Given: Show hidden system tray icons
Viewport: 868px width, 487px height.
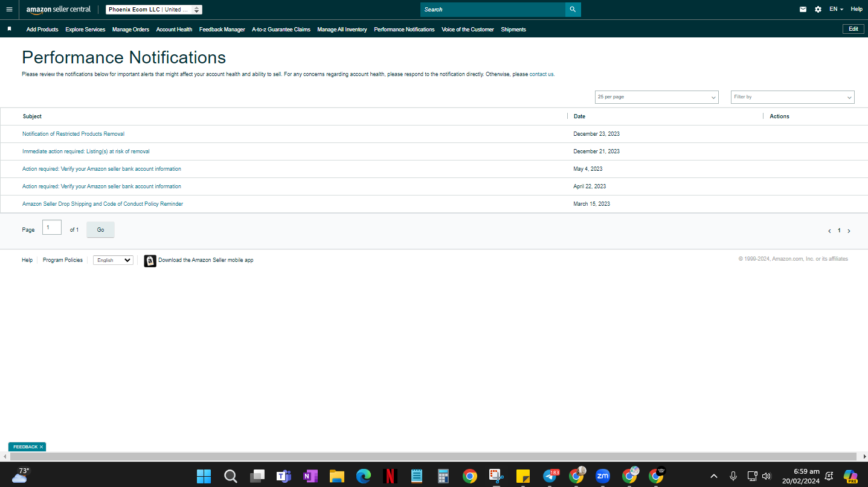Looking at the screenshot, I should click(714, 476).
